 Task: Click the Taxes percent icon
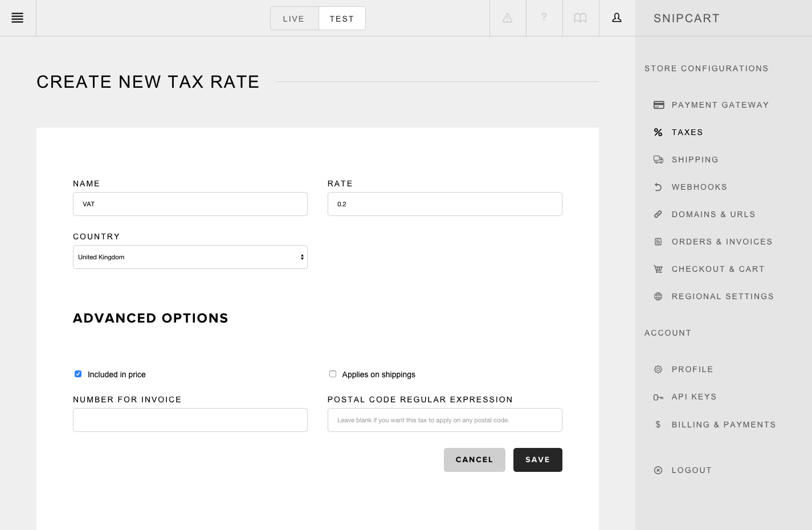(x=658, y=132)
